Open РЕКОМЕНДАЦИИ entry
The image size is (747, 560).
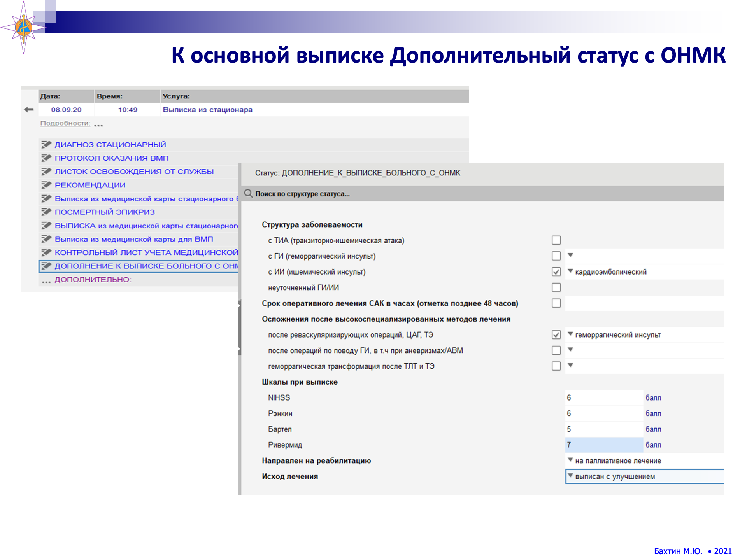[90, 185]
